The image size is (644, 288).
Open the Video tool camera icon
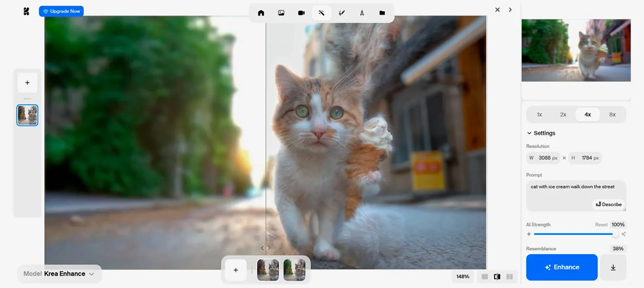click(x=301, y=13)
